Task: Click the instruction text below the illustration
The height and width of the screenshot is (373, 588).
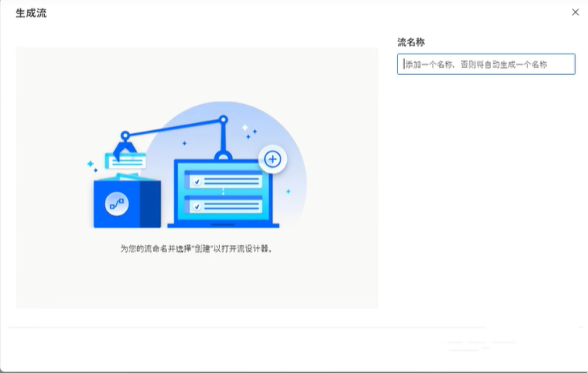Action: (x=197, y=248)
